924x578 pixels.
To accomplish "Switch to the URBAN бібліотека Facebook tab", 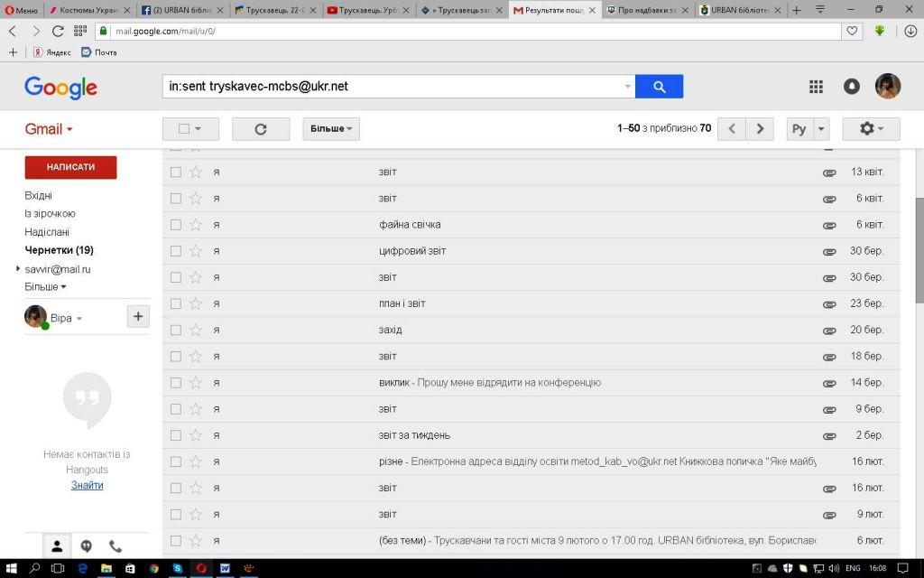I will (x=181, y=10).
